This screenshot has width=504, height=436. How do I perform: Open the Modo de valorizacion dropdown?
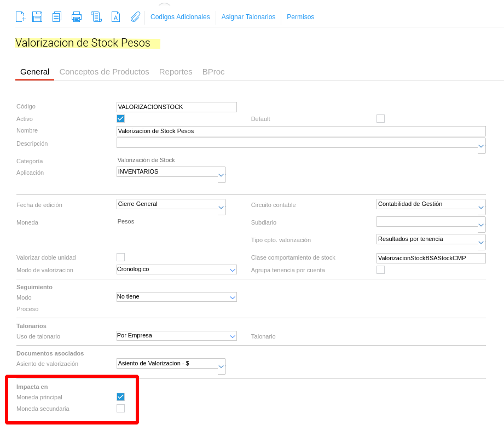point(233,269)
